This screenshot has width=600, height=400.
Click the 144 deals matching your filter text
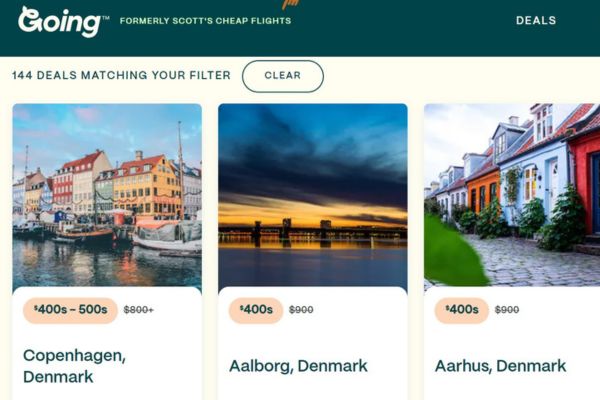(x=121, y=76)
